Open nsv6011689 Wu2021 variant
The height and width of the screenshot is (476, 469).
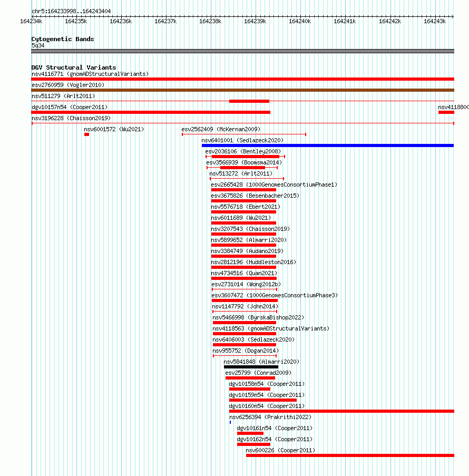pos(241,218)
